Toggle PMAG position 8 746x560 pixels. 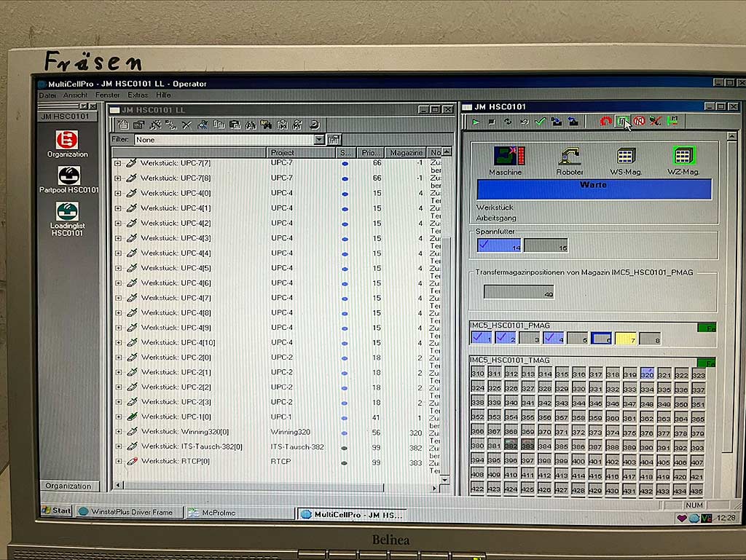(x=650, y=339)
